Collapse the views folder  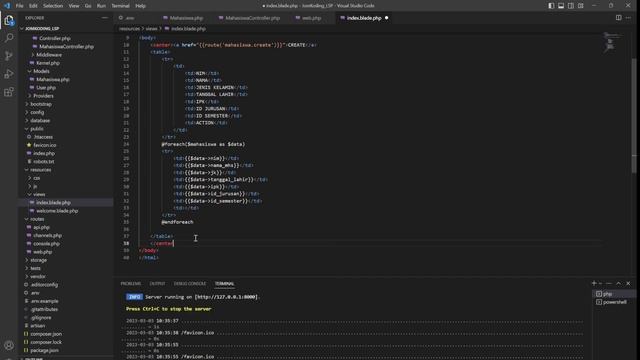[39, 194]
